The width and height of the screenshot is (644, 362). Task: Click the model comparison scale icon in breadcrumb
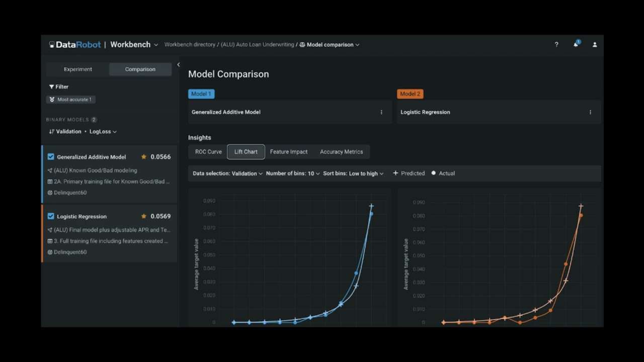click(x=302, y=45)
